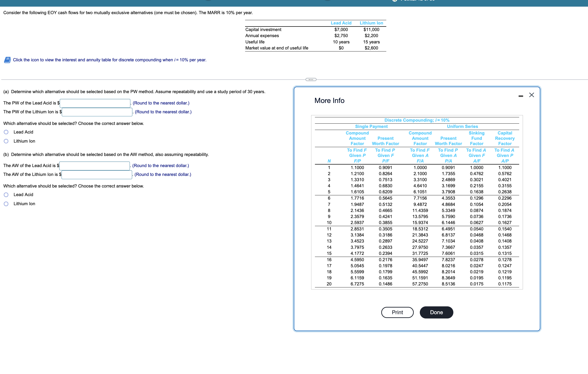Close the More Info dialog with the X
Viewport: 588px width, 374px height.
point(532,95)
